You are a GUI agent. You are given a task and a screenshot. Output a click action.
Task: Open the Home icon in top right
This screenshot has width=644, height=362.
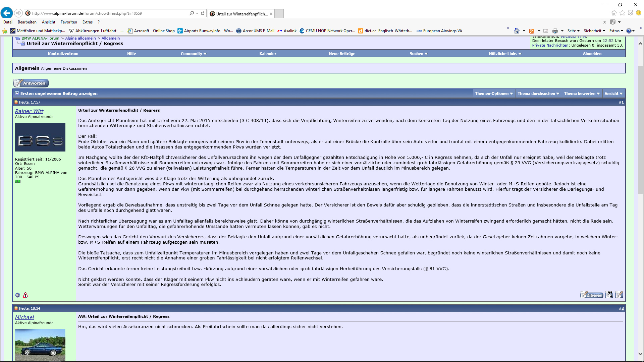point(614,13)
